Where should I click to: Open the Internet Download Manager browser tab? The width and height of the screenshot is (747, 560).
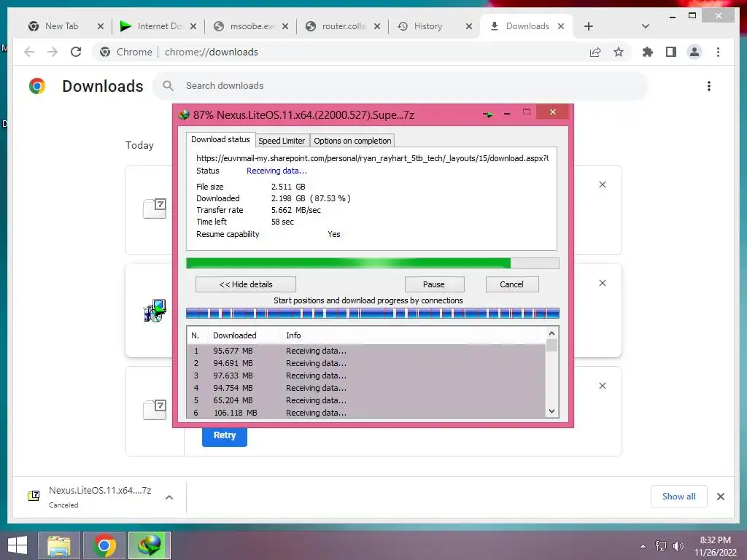click(x=158, y=26)
